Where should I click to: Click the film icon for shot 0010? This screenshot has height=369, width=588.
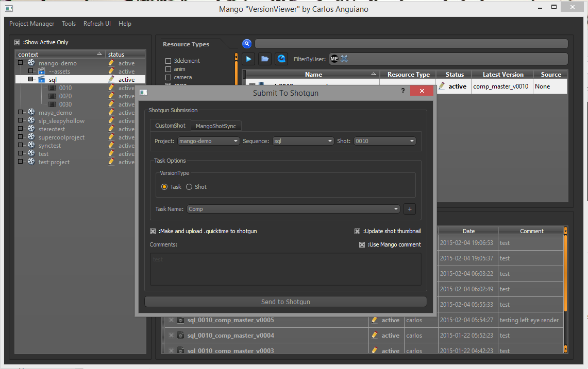(x=52, y=87)
